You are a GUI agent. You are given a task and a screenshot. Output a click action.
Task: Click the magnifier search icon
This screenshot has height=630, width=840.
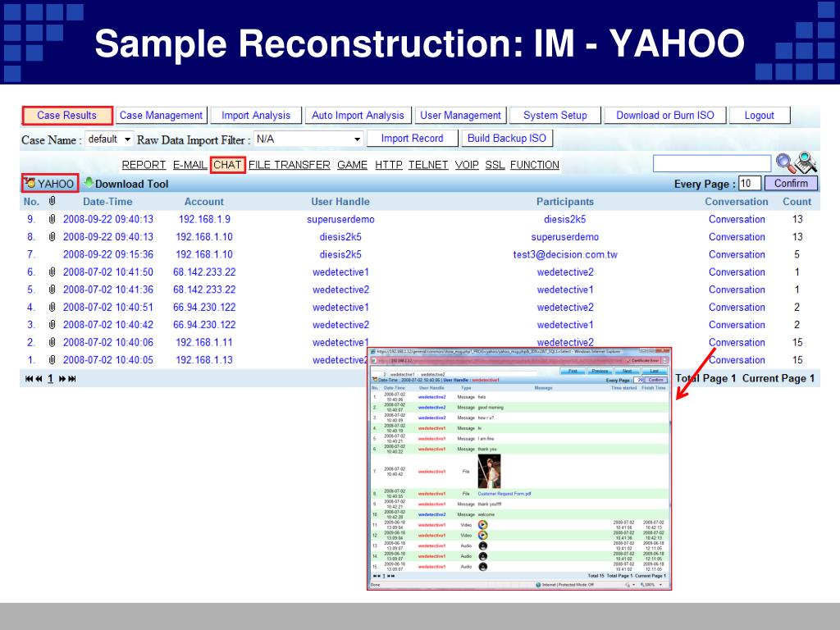(784, 163)
